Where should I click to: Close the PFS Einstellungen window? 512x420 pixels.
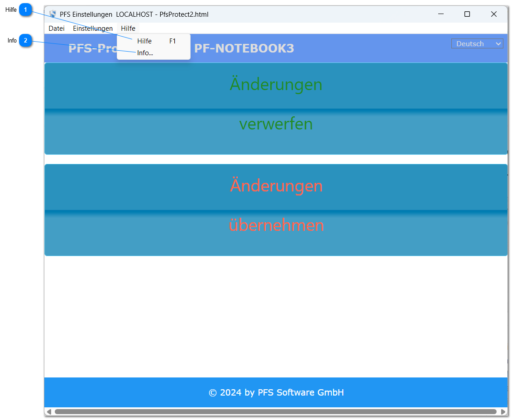point(494,14)
